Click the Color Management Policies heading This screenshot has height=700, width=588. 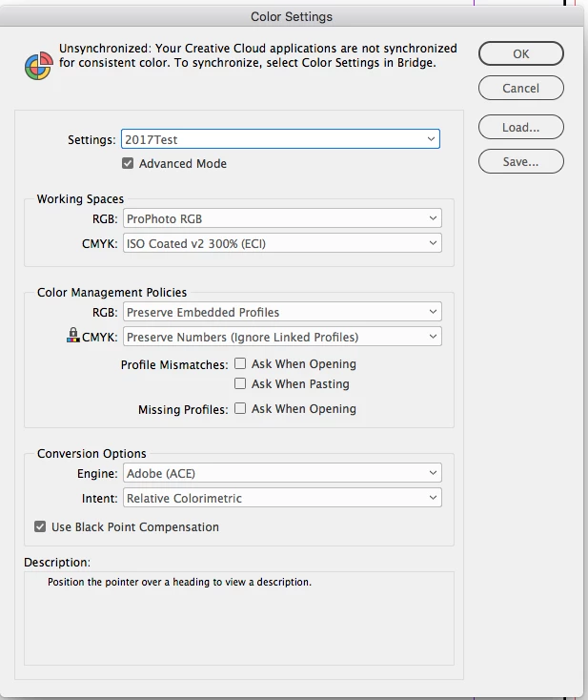click(112, 293)
